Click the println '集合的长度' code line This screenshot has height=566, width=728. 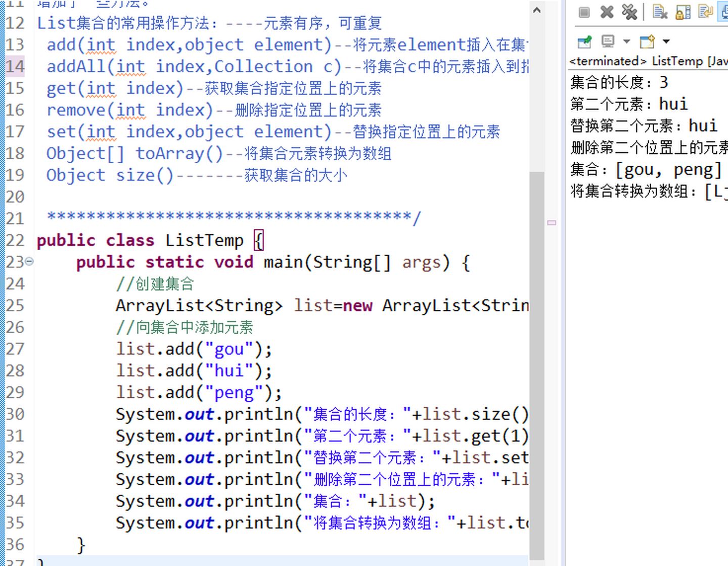click(322, 414)
